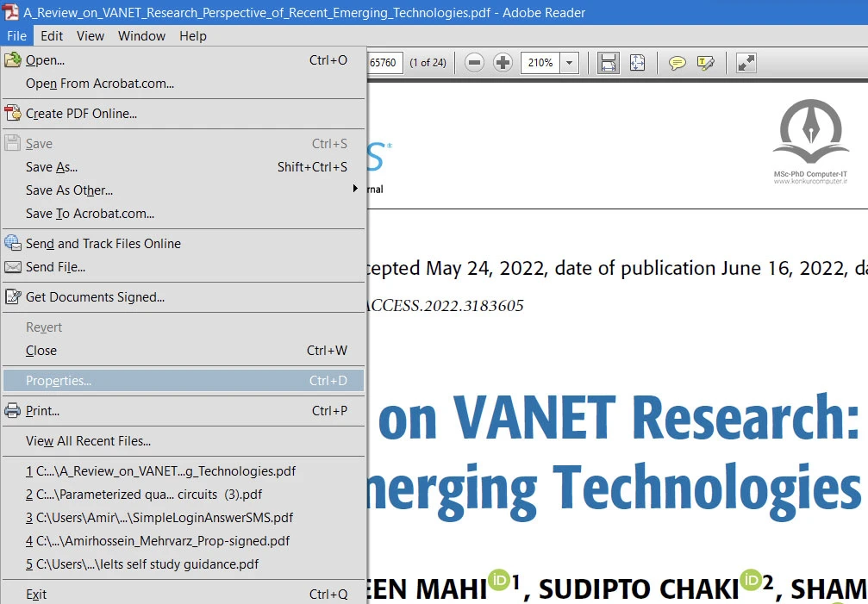Click the zoom out minus icon
This screenshot has width=868, height=604.
pyautogui.click(x=474, y=63)
